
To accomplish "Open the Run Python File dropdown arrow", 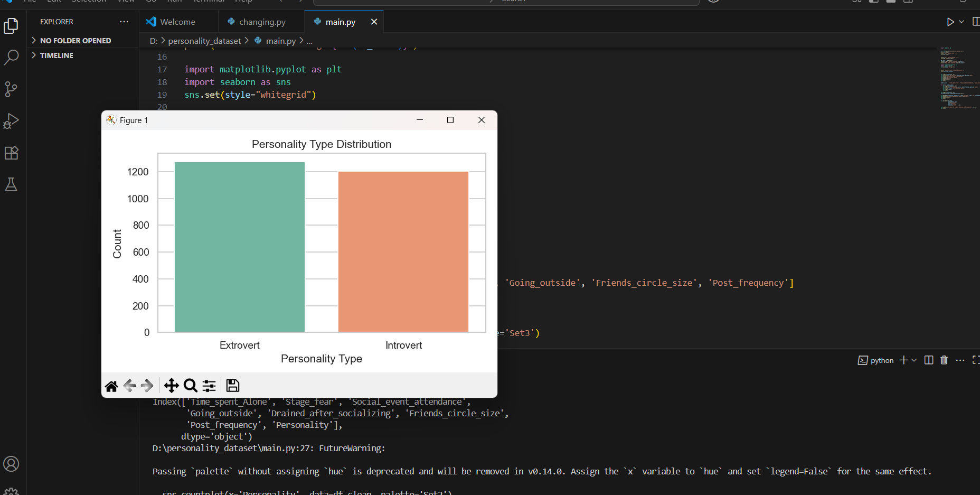I will [962, 22].
